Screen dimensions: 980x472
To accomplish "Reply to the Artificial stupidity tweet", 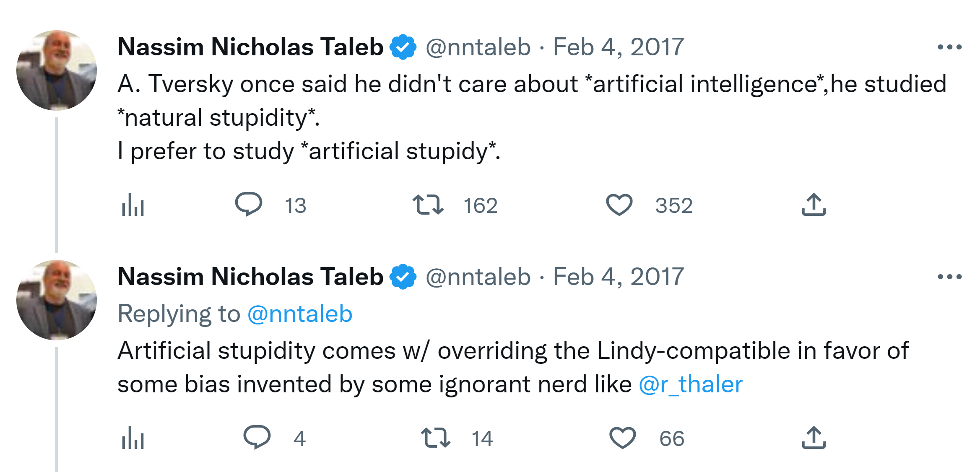I will pyautogui.click(x=257, y=437).
